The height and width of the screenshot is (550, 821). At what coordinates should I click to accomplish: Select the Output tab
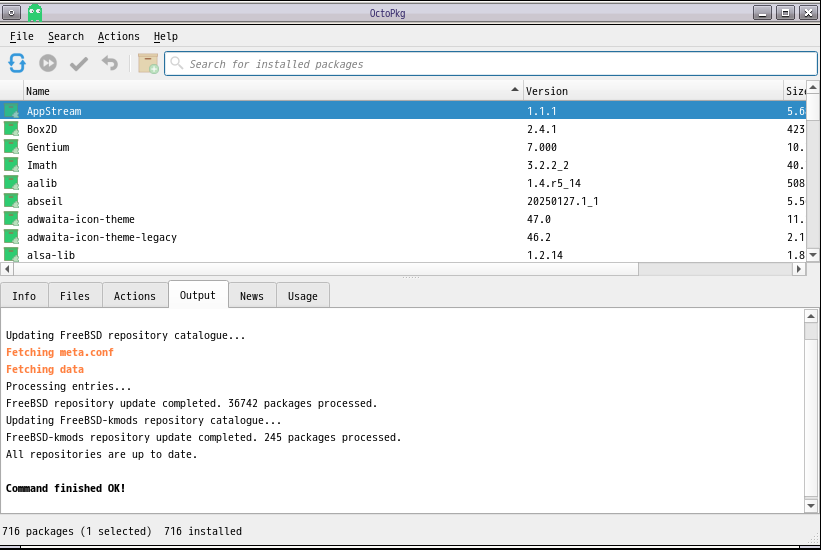198,295
